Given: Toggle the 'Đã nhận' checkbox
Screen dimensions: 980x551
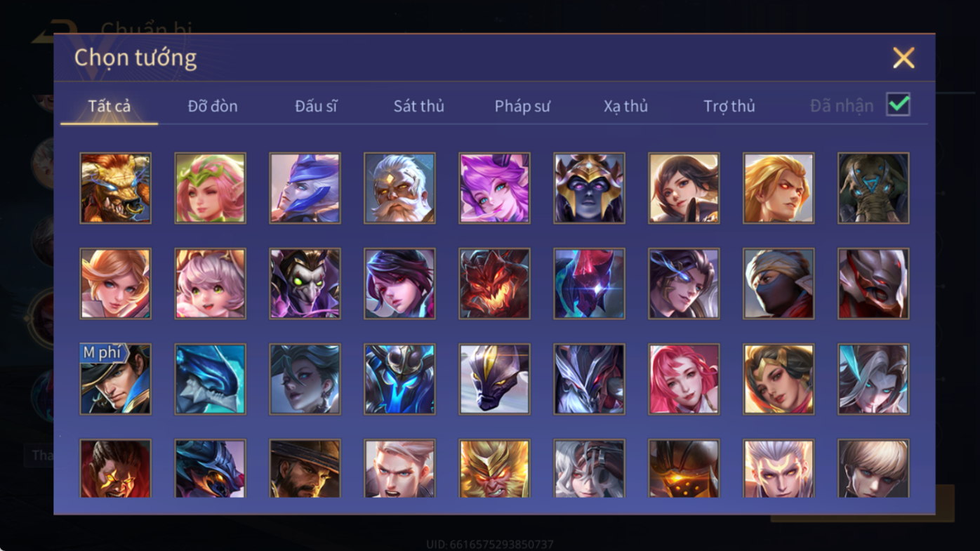Looking at the screenshot, I should (x=898, y=105).
